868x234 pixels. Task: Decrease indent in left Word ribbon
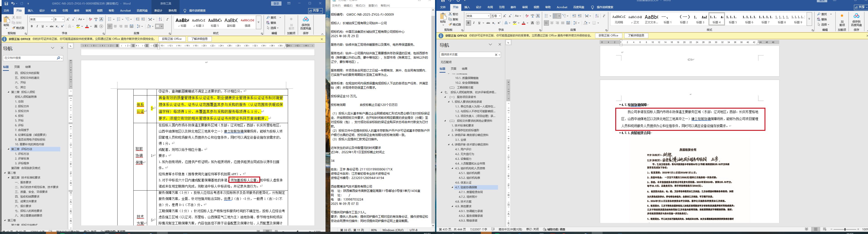[138, 19]
